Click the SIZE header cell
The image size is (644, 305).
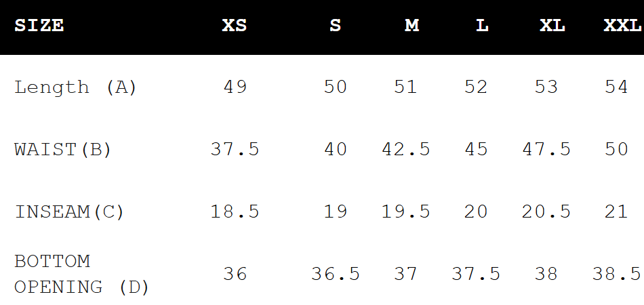point(39,26)
